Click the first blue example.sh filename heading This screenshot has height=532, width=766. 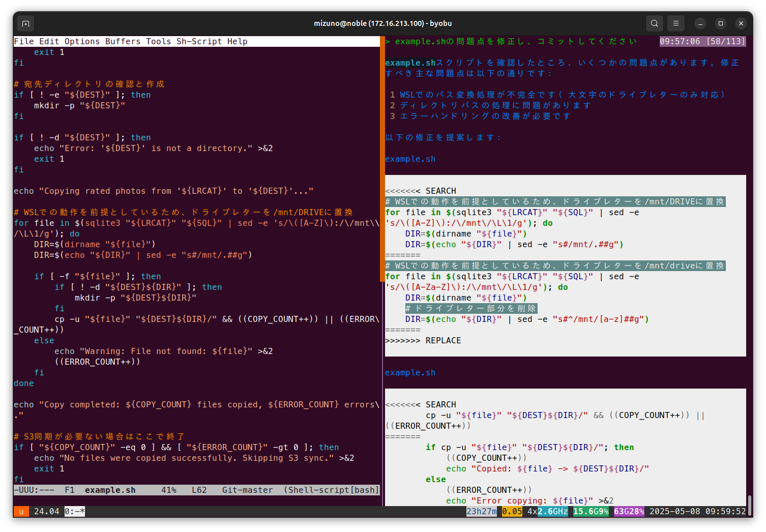coord(410,159)
